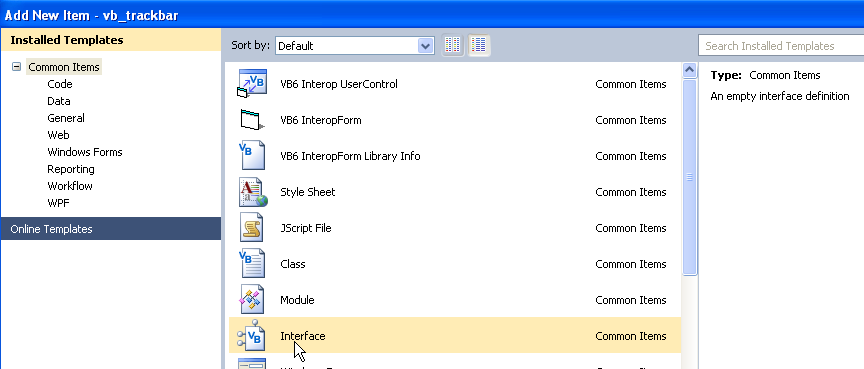Select the 'VB6 Interop UserControl' name text
Screen dimensions: 864x369
click(339, 84)
